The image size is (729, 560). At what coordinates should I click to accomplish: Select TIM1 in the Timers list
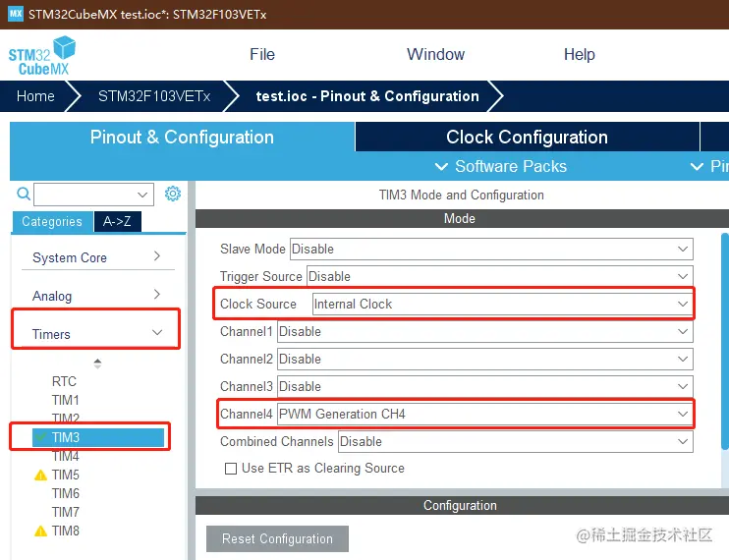pos(66,400)
